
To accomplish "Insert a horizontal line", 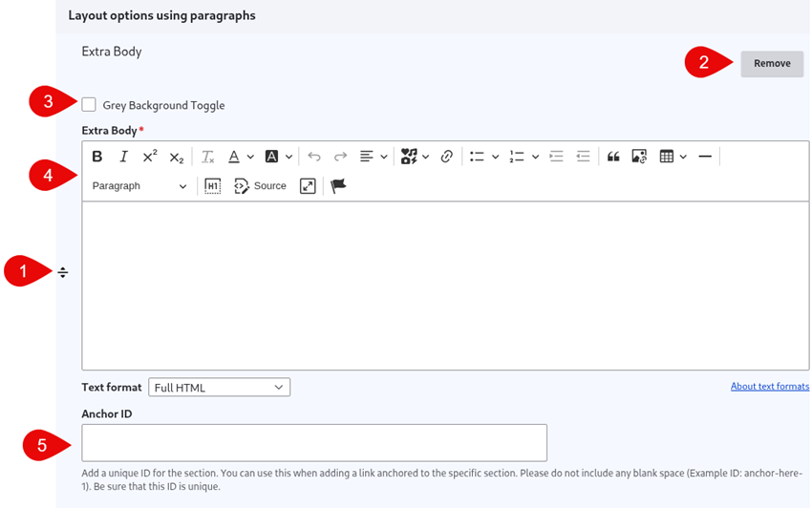I will (x=705, y=157).
